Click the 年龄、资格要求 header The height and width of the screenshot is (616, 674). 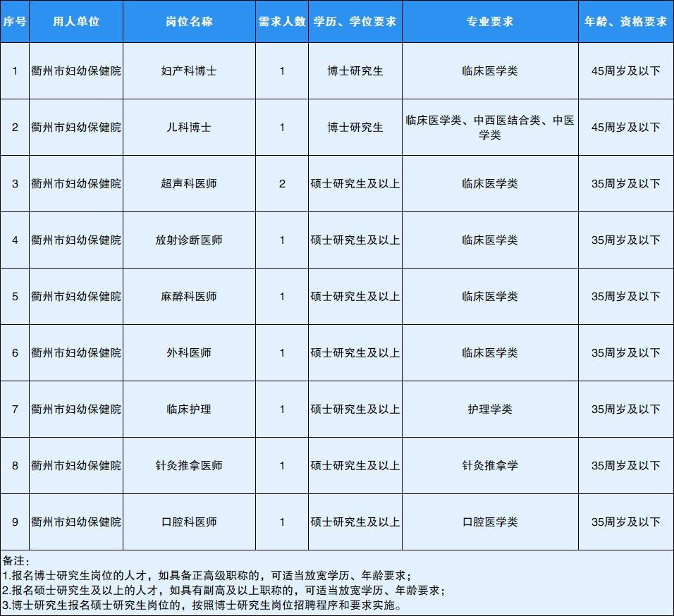[625, 21]
